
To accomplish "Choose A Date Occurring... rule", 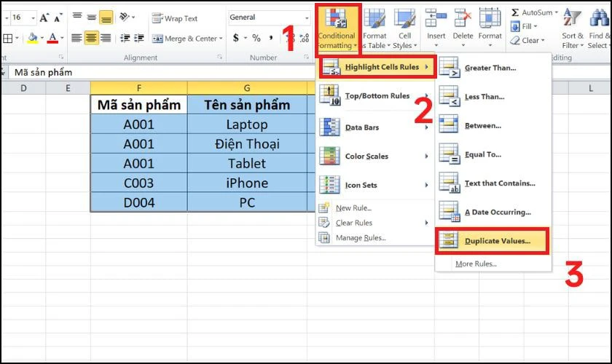I will tap(493, 213).
